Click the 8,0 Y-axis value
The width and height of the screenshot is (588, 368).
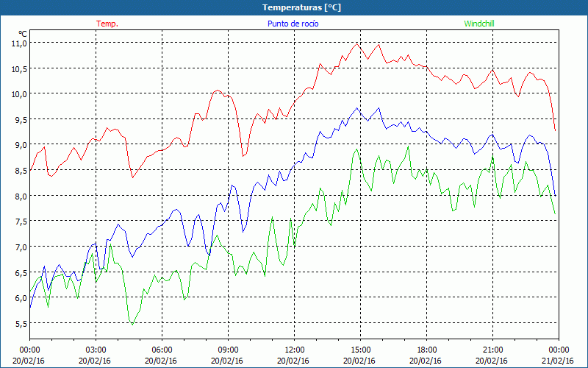point(21,196)
